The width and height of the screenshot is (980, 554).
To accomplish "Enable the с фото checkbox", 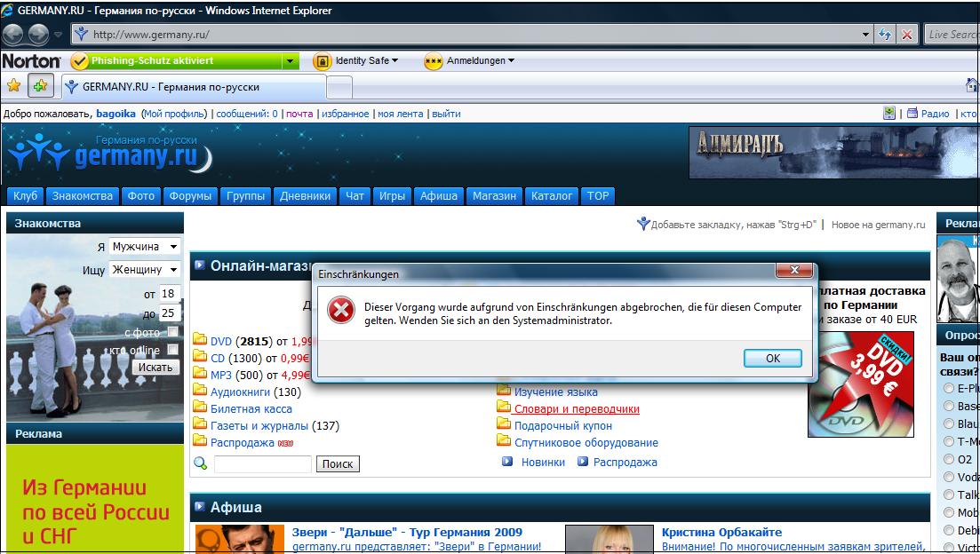I will tap(173, 332).
